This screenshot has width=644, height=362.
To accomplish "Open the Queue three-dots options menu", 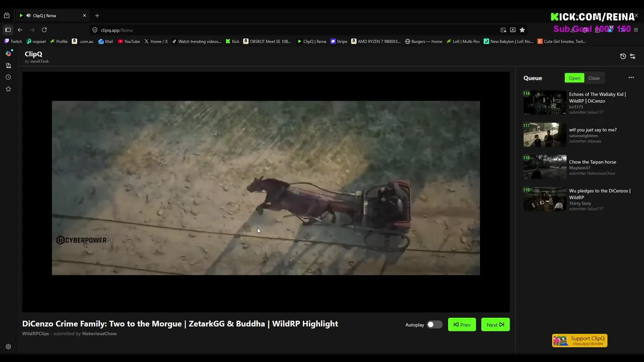I will [631, 78].
